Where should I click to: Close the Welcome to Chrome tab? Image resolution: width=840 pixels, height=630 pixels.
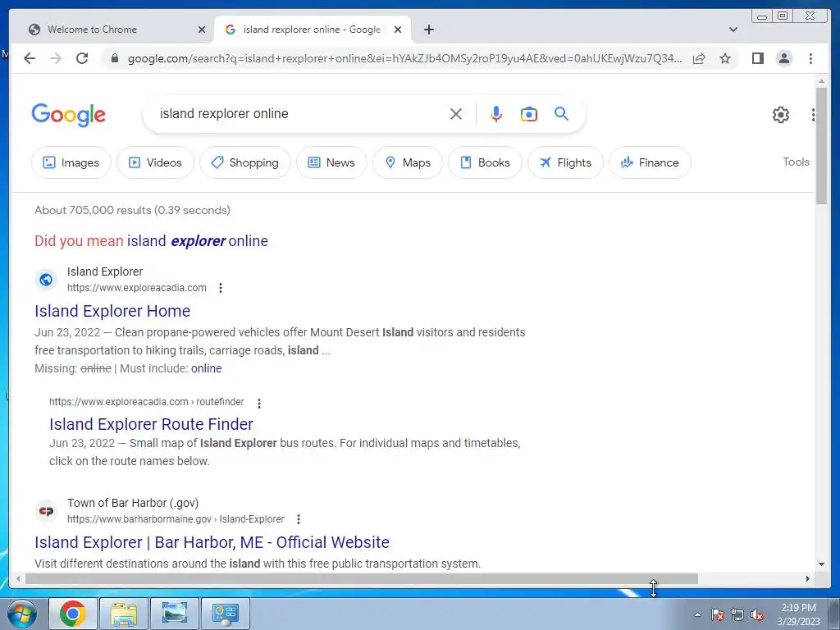pyautogui.click(x=202, y=30)
